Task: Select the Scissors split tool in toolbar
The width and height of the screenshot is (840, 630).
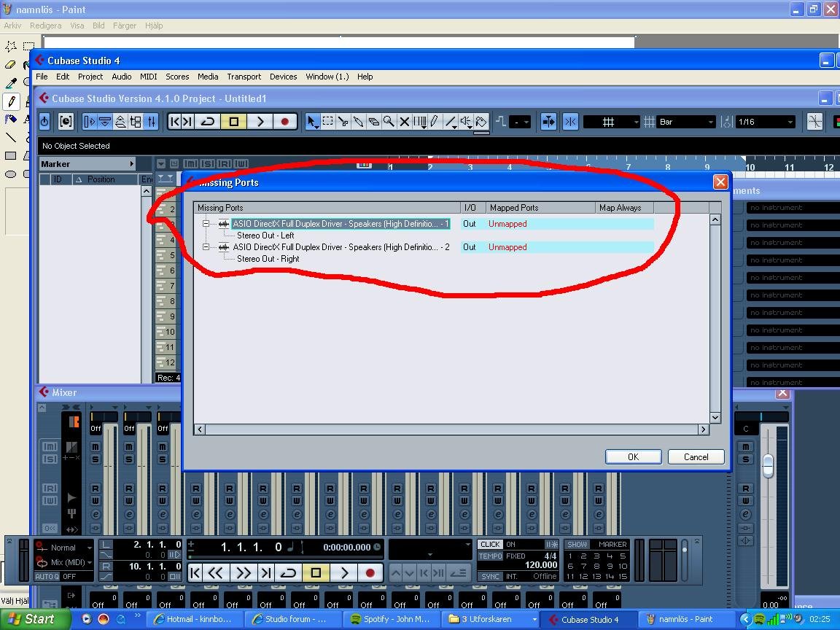Action: (x=343, y=122)
